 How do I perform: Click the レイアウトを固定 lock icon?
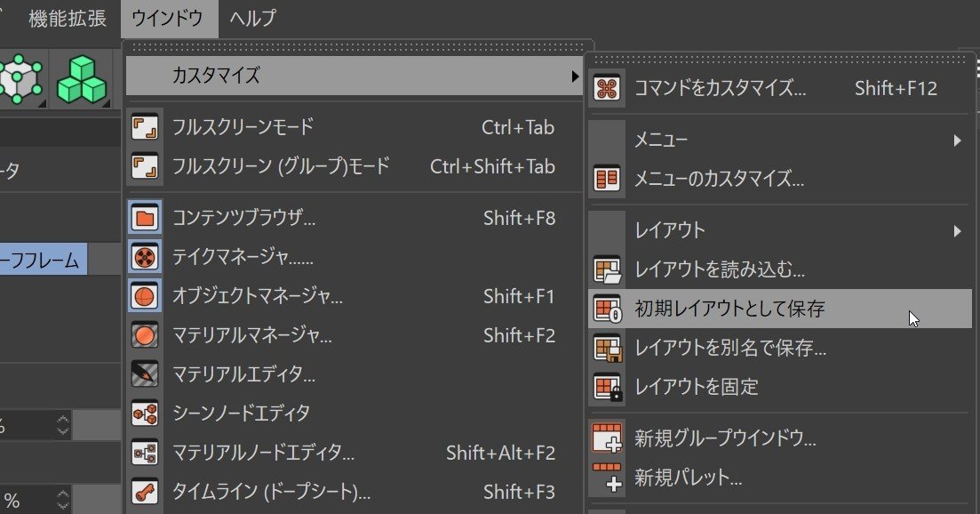point(607,387)
